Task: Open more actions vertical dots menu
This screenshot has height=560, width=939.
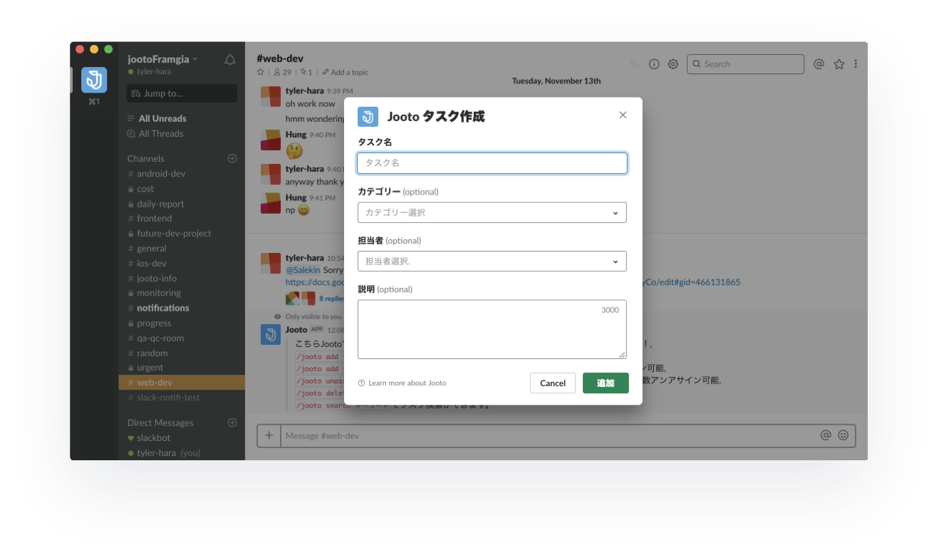Action: click(x=856, y=64)
